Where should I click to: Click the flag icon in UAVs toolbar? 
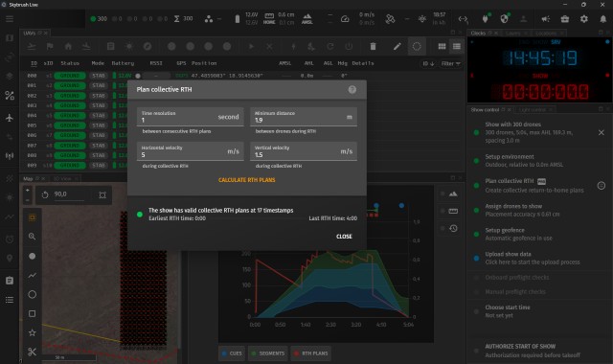tap(50, 47)
